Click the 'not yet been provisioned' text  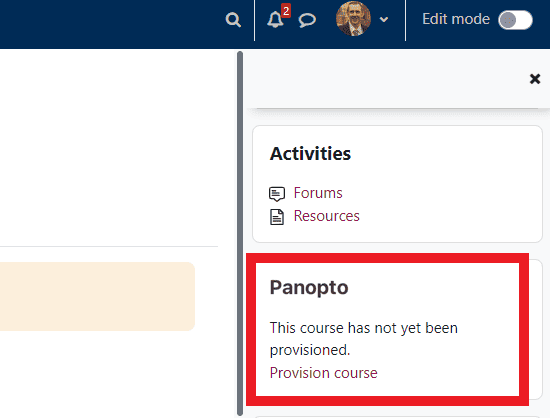coord(364,339)
